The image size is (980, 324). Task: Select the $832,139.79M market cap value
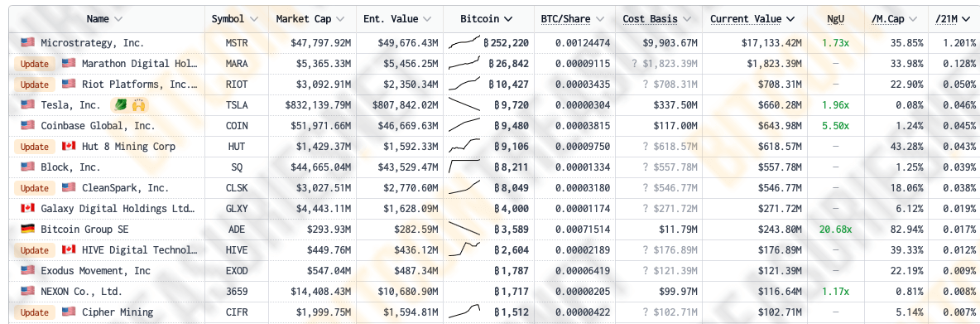tap(318, 105)
